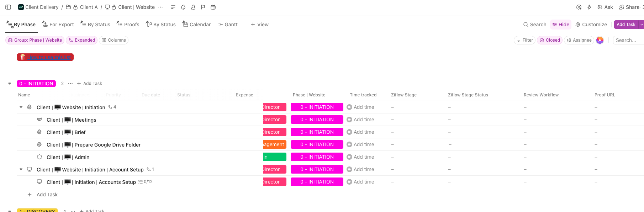This screenshot has height=212, width=644.
Task: Toggle the Expanded subtasks pill
Action: (x=82, y=40)
